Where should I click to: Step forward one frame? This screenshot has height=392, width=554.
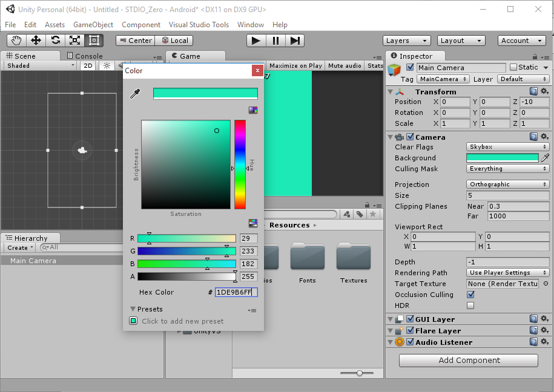295,41
